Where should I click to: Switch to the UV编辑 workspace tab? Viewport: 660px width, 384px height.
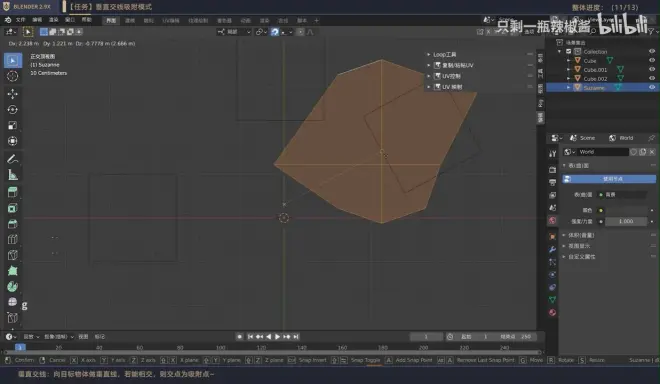tap(171, 20)
